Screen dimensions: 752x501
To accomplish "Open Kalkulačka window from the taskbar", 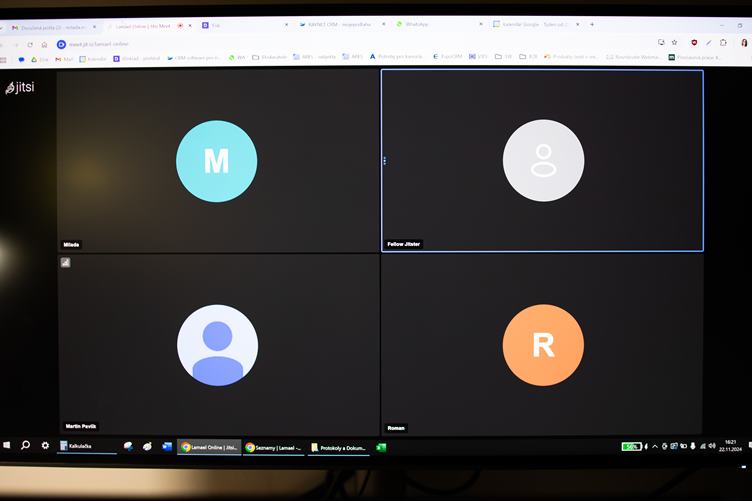I will (86, 446).
